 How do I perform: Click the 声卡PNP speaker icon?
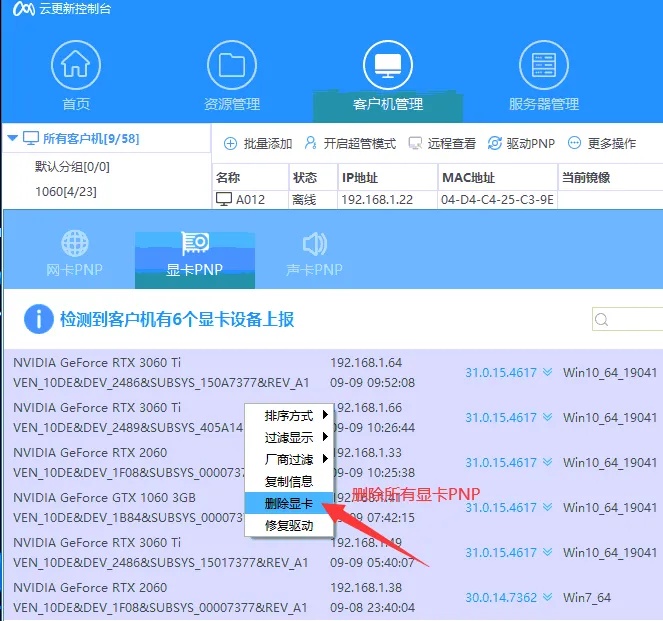coord(315,244)
